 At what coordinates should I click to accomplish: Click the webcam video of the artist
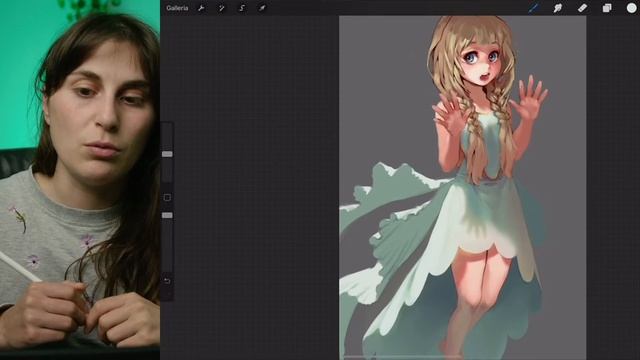pyautogui.click(x=80, y=180)
